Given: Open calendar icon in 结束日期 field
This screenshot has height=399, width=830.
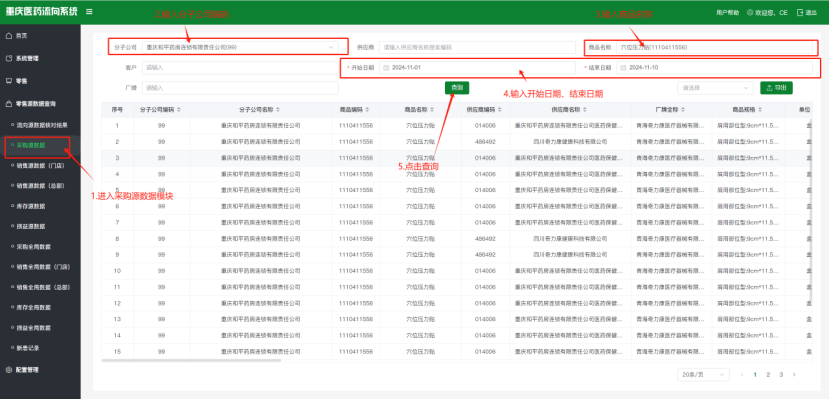Looking at the screenshot, I should (623, 68).
